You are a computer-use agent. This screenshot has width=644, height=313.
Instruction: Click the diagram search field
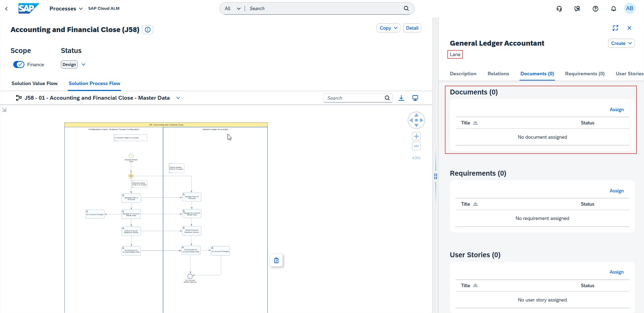point(354,98)
